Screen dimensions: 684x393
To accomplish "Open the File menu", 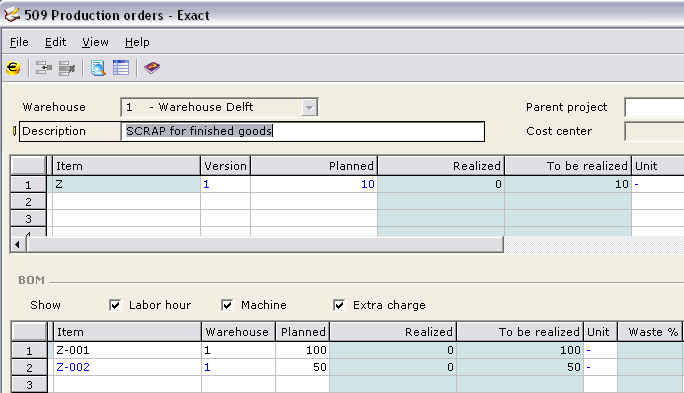I will pos(19,42).
